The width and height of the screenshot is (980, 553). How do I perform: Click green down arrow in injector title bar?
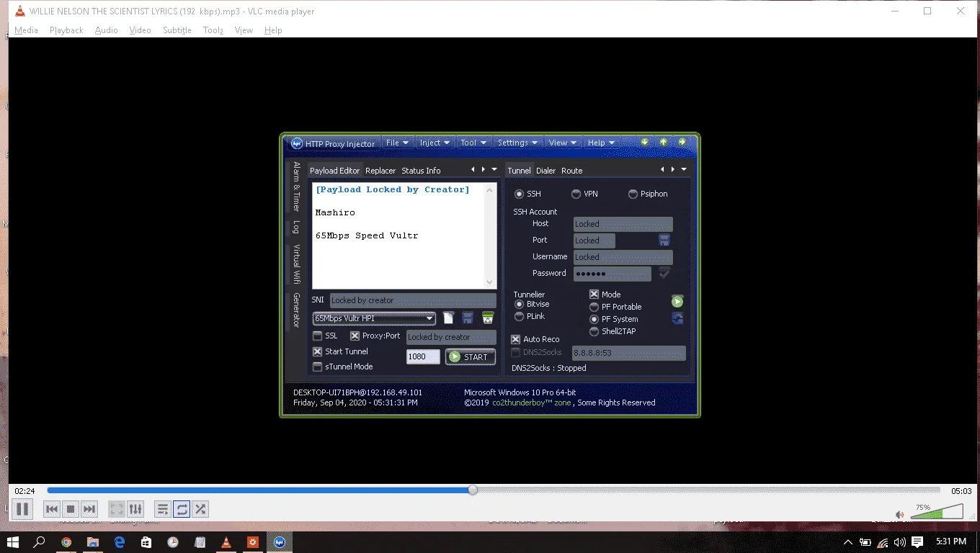(645, 143)
